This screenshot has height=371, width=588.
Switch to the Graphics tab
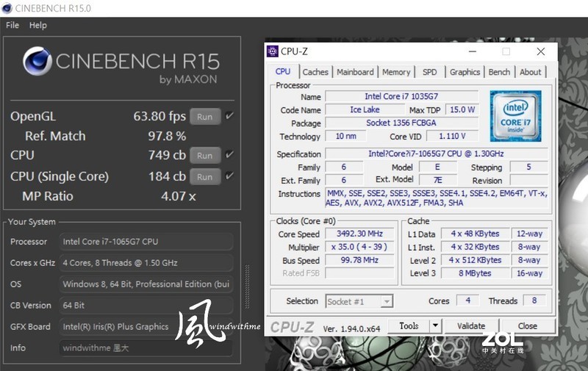pos(465,72)
